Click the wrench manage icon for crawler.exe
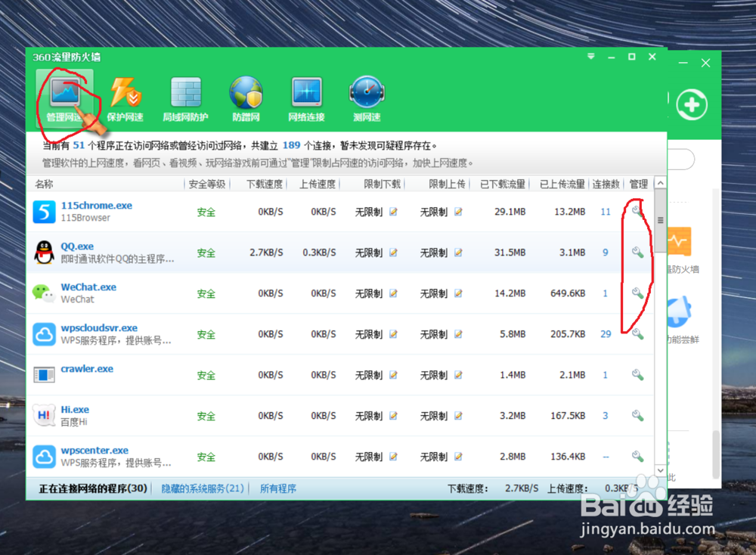 tap(637, 374)
